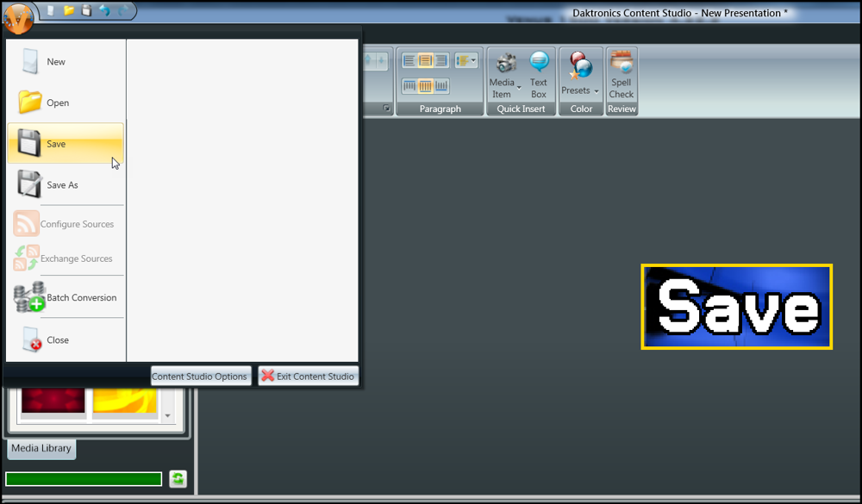The height and width of the screenshot is (504, 862).
Task: Click the green progress bar at bottom left
Action: coord(83,478)
